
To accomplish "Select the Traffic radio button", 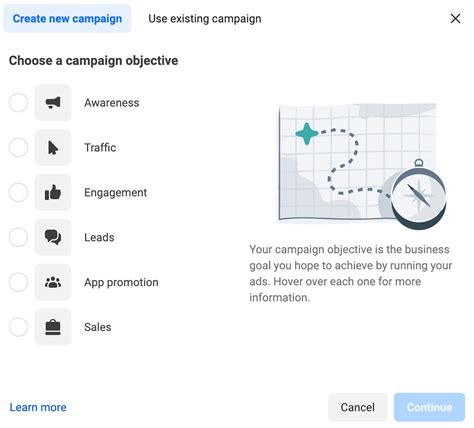I will 18,147.
